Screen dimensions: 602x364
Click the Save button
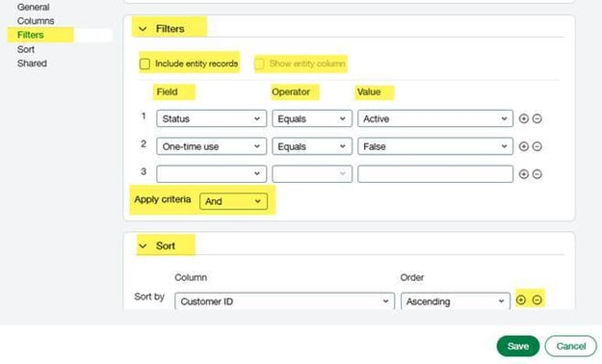(518, 346)
